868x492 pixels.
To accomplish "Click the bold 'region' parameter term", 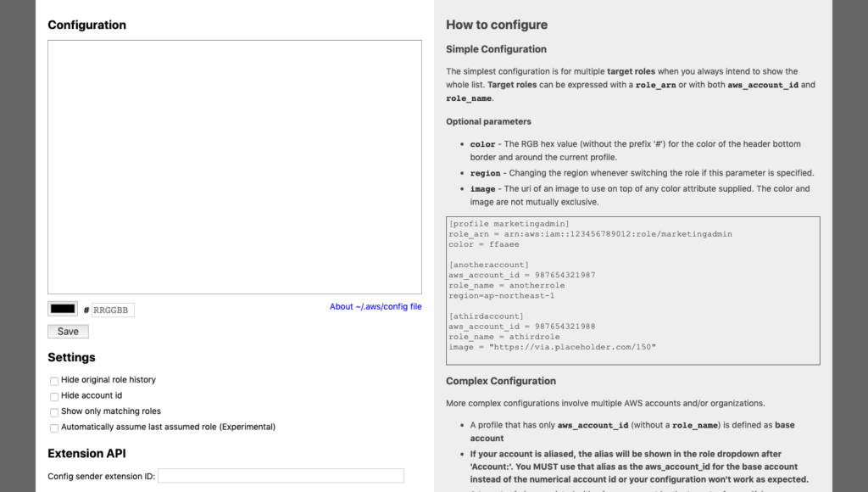I will pyautogui.click(x=485, y=173).
